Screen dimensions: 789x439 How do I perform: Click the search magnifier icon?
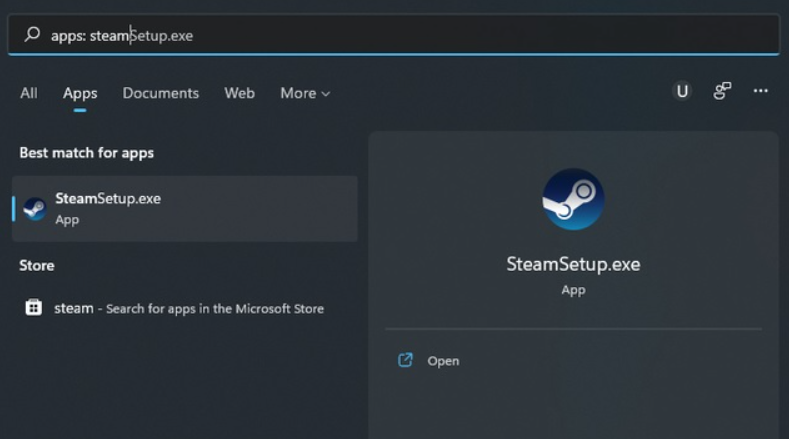(32, 35)
